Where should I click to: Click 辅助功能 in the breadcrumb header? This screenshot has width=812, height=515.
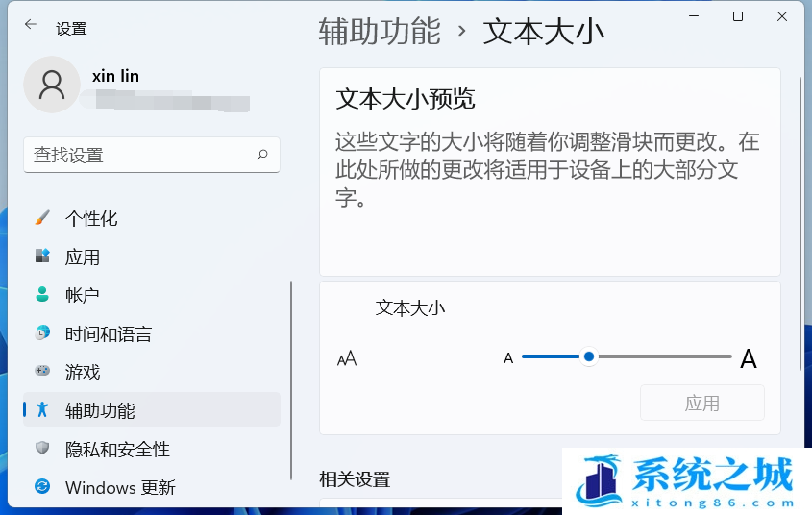(380, 31)
